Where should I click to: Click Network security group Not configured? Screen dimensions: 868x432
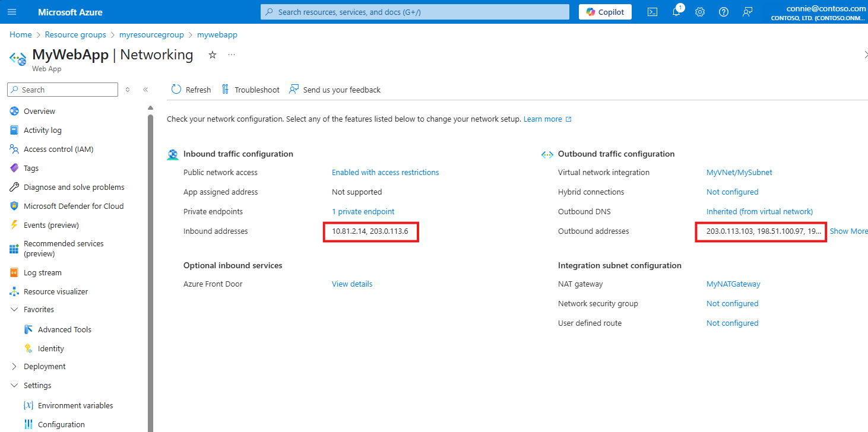pos(732,303)
